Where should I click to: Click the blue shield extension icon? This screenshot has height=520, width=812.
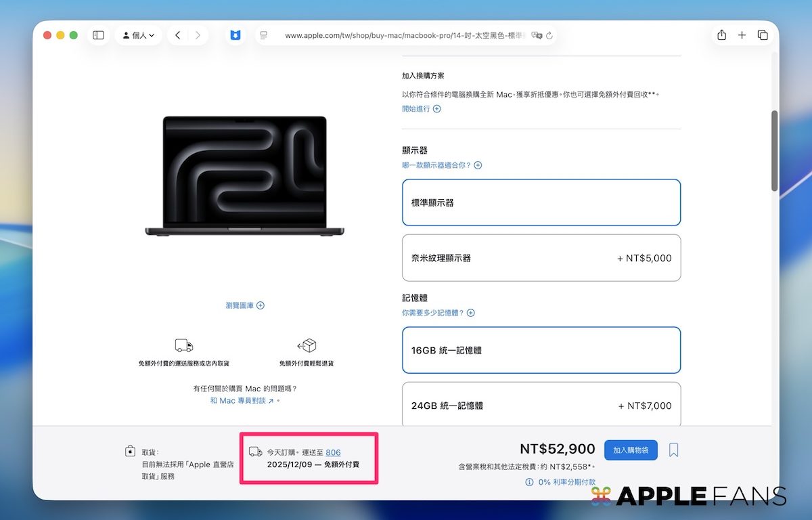coord(235,35)
